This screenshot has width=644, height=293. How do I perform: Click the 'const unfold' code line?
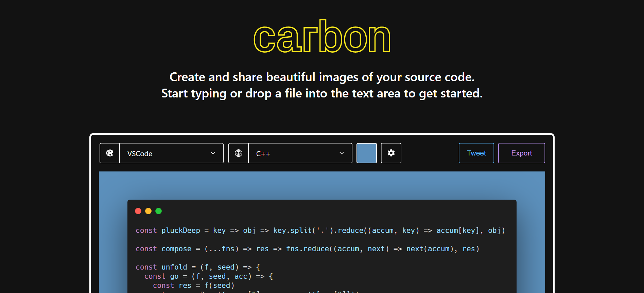[198, 267]
